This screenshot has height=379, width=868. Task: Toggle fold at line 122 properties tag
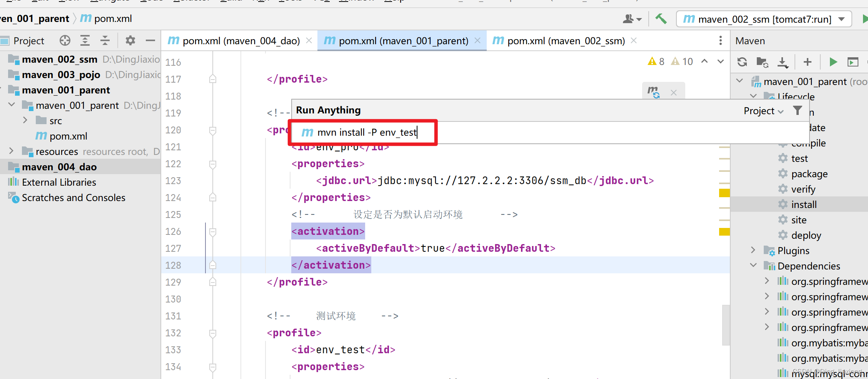(x=213, y=164)
